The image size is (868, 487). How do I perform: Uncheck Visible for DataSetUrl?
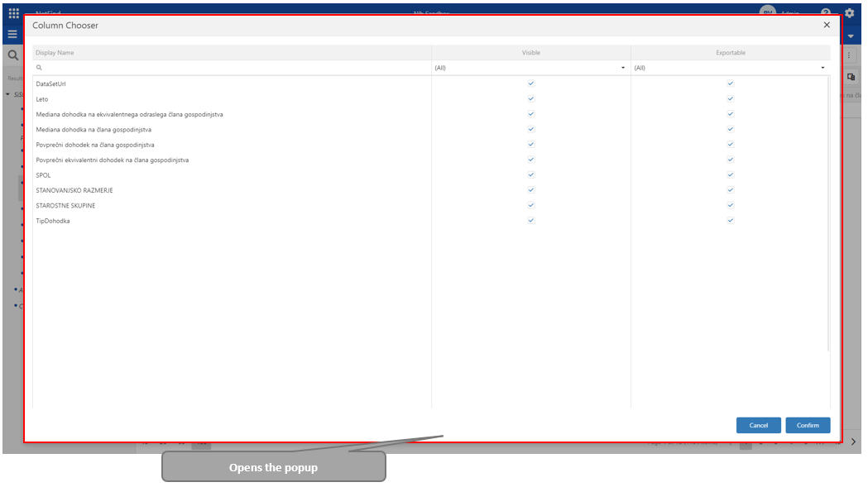[531, 84]
